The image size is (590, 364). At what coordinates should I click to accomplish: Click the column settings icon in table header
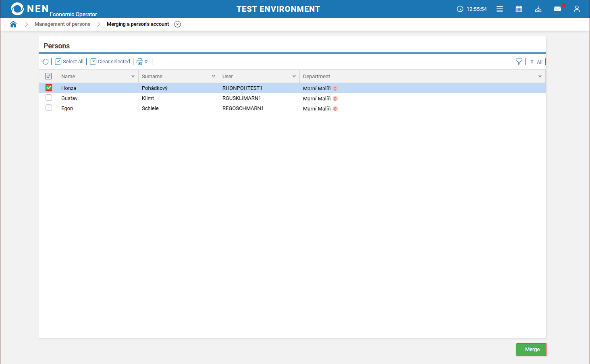(48, 76)
